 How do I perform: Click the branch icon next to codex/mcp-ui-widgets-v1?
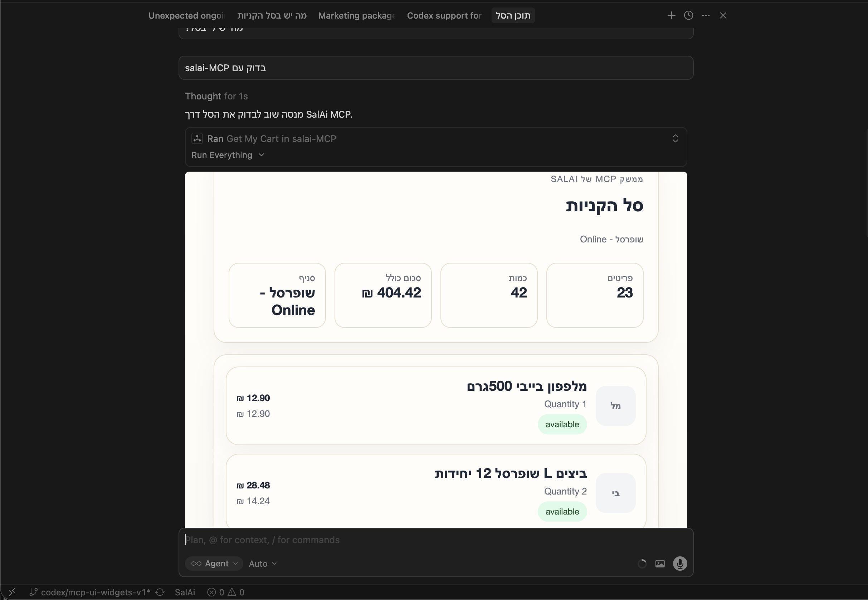point(34,592)
